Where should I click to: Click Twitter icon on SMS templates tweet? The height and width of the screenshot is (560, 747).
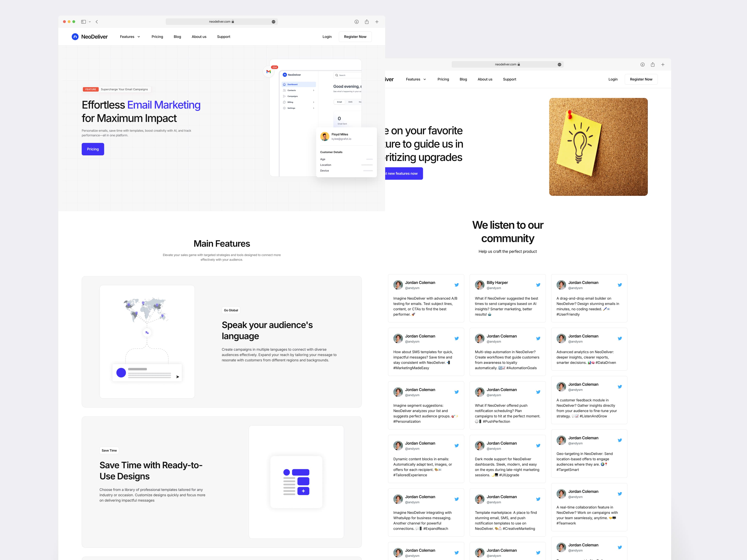click(x=457, y=339)
